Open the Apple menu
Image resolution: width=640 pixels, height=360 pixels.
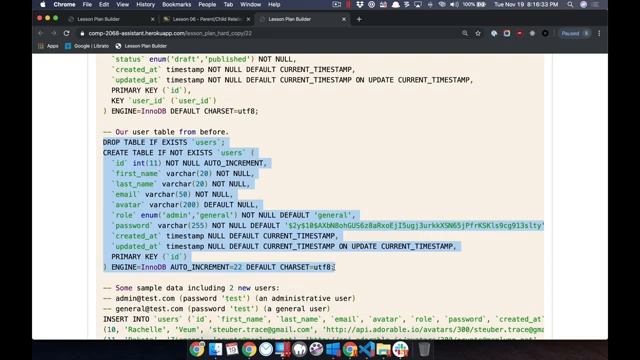coord(43,4)
